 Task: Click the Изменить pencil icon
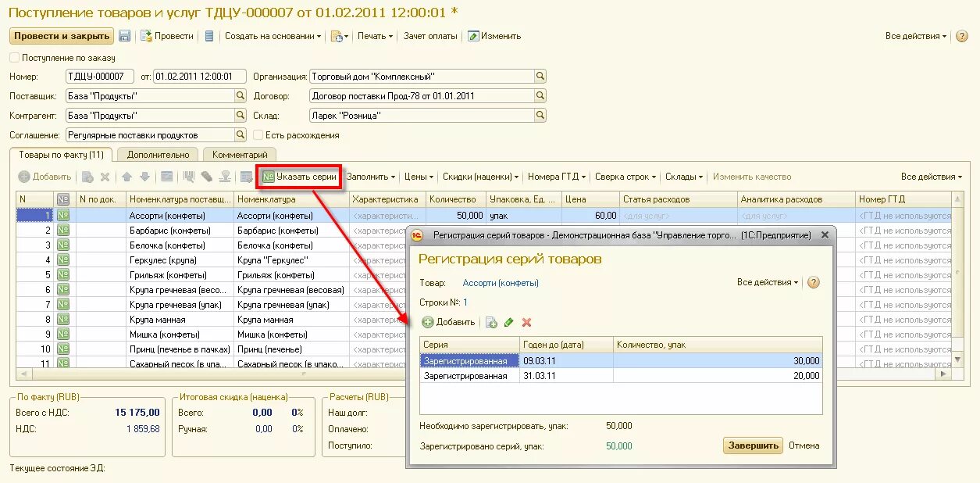tap(473, 36)
